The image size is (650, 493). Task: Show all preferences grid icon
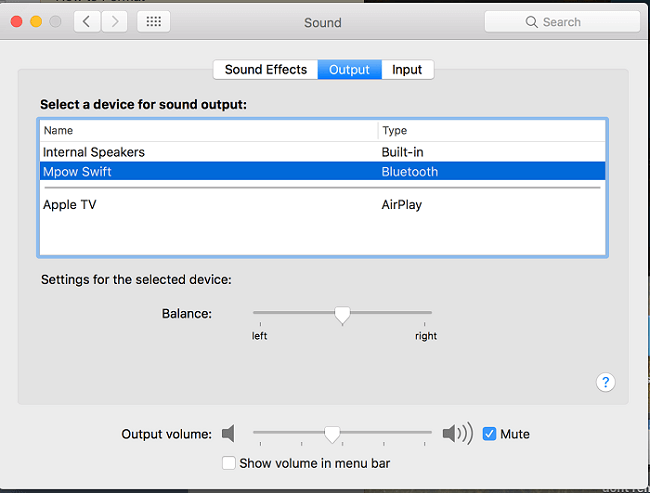pos(154,22)
